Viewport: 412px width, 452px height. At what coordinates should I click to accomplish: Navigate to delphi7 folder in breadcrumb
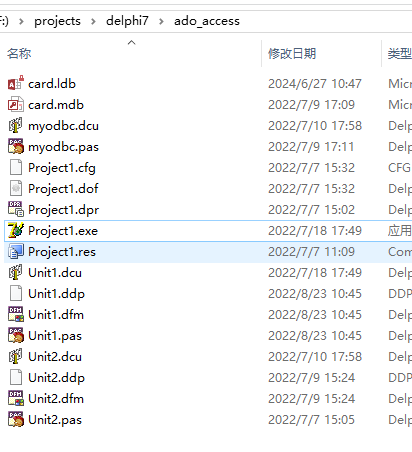(127, 21)
